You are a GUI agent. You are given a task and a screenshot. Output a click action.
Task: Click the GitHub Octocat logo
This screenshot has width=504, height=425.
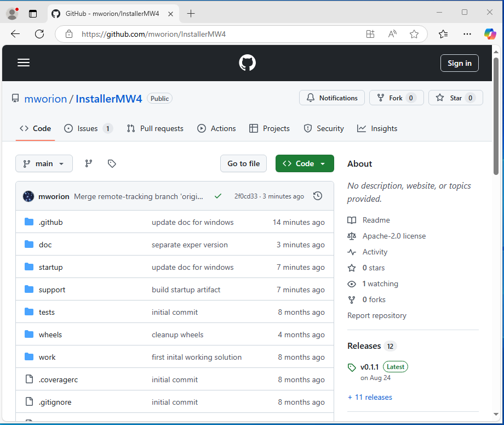coord(247,63)
